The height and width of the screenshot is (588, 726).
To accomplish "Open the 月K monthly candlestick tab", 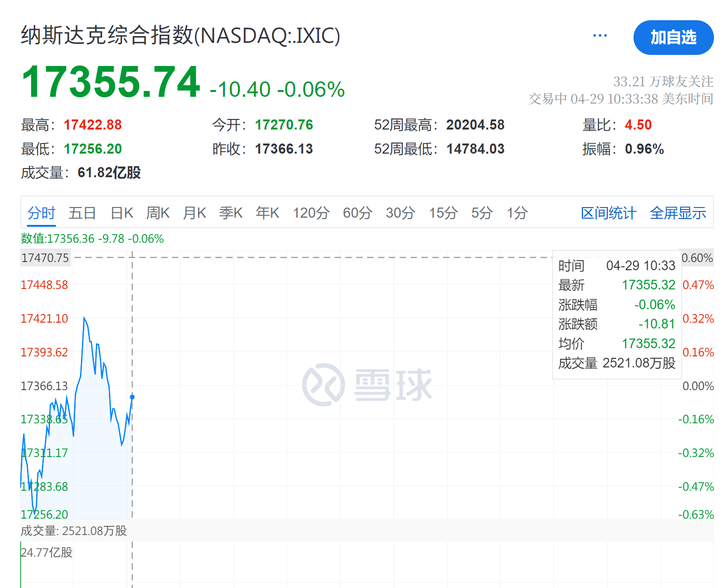I will pos(195,213).
